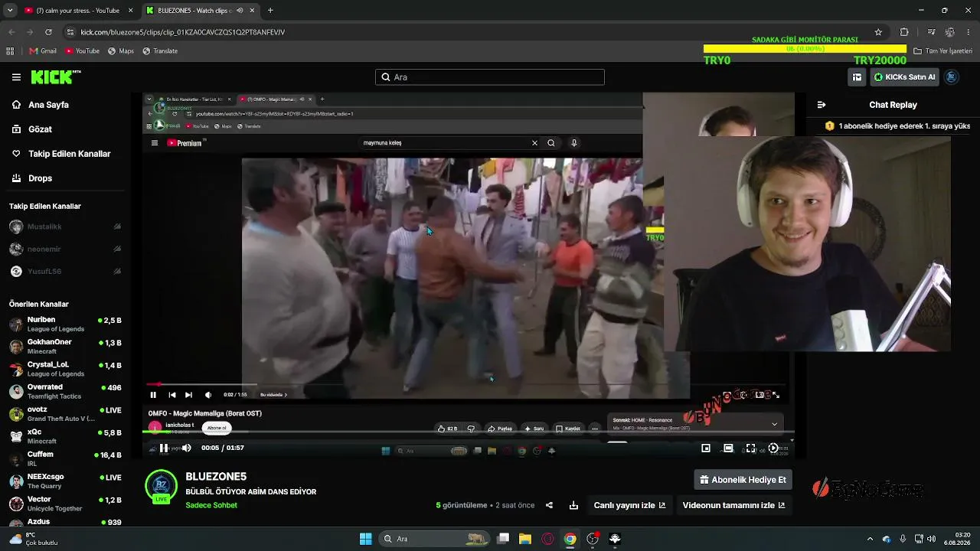Seek on the clip progress bar
Screen dimensions: 980x551
469,432
